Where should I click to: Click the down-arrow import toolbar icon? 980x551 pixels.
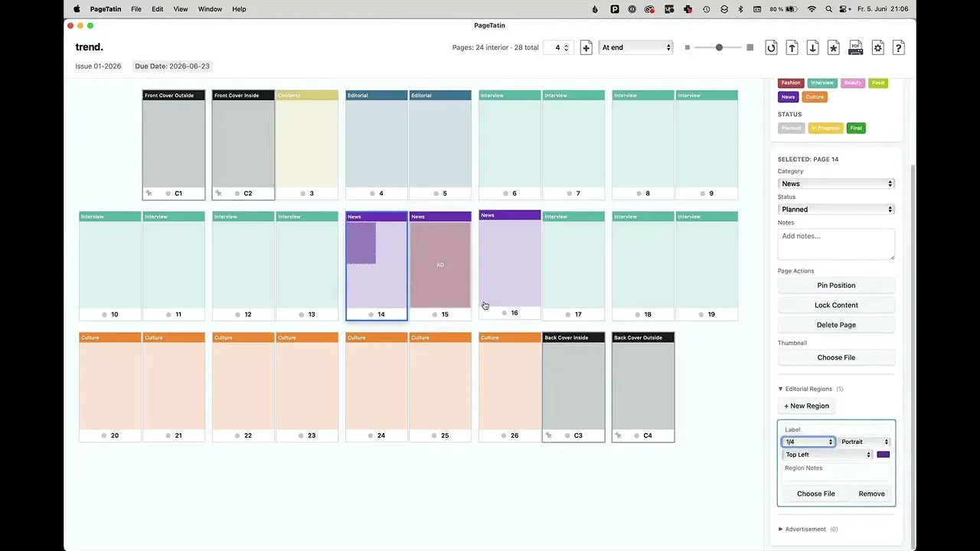813,47
